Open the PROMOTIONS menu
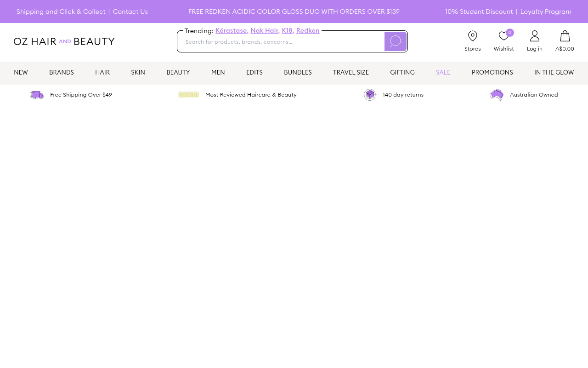This screenshot has width=588, height=368. pos(492,73)
